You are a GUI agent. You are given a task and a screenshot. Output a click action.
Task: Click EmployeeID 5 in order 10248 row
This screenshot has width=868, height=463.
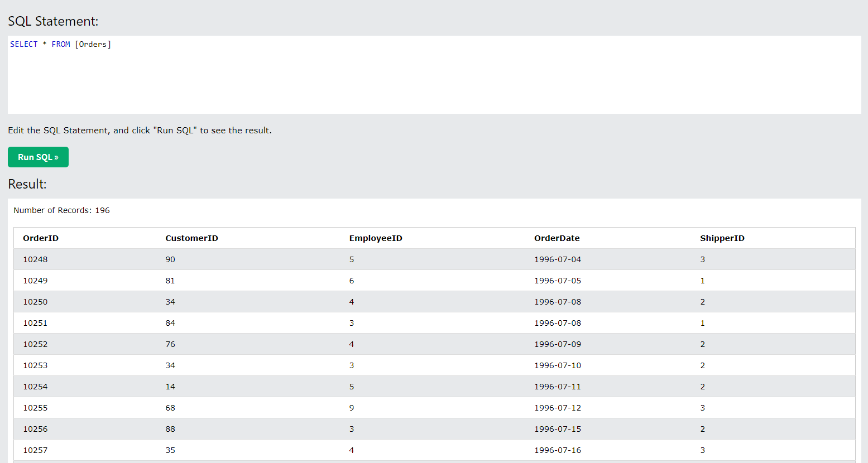(352, 259)
